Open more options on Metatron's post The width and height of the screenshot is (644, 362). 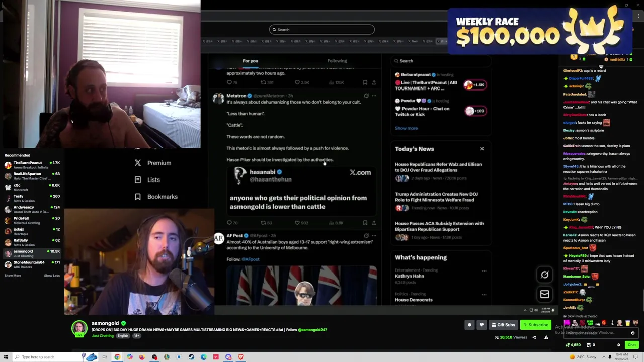374,96
